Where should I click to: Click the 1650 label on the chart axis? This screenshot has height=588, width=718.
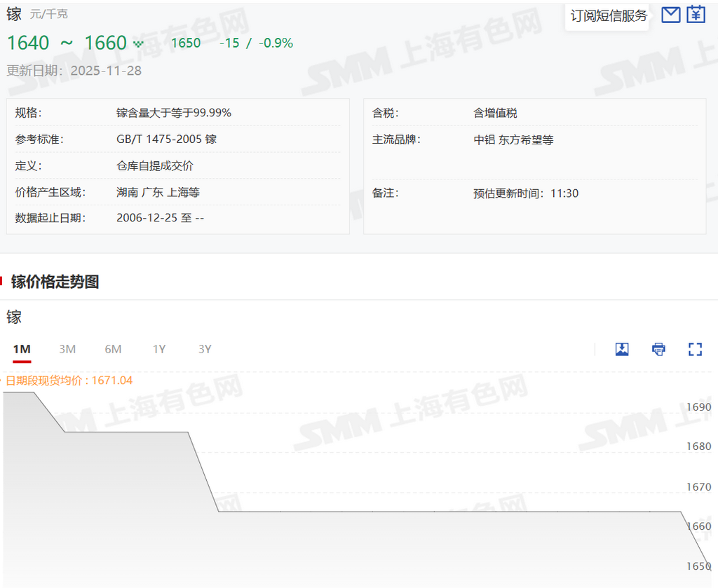698,566
